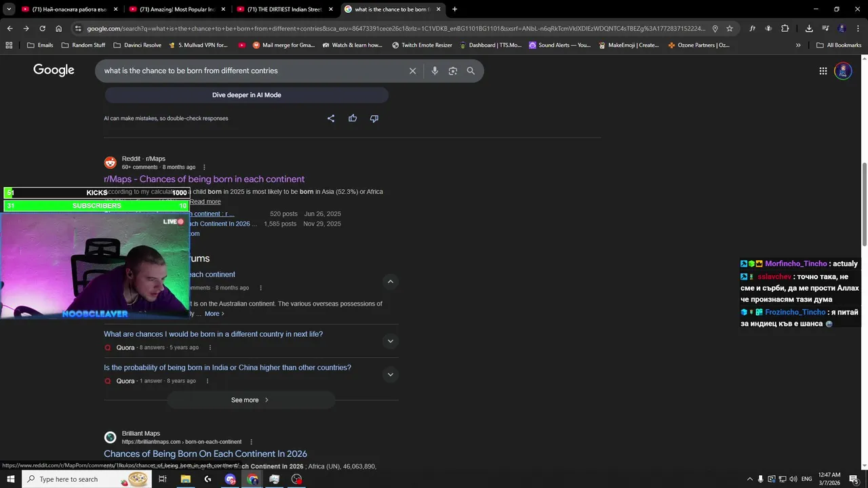868x488 pixels.
Task: Give thumbs up to AI overview
Action: coord(353,118)
